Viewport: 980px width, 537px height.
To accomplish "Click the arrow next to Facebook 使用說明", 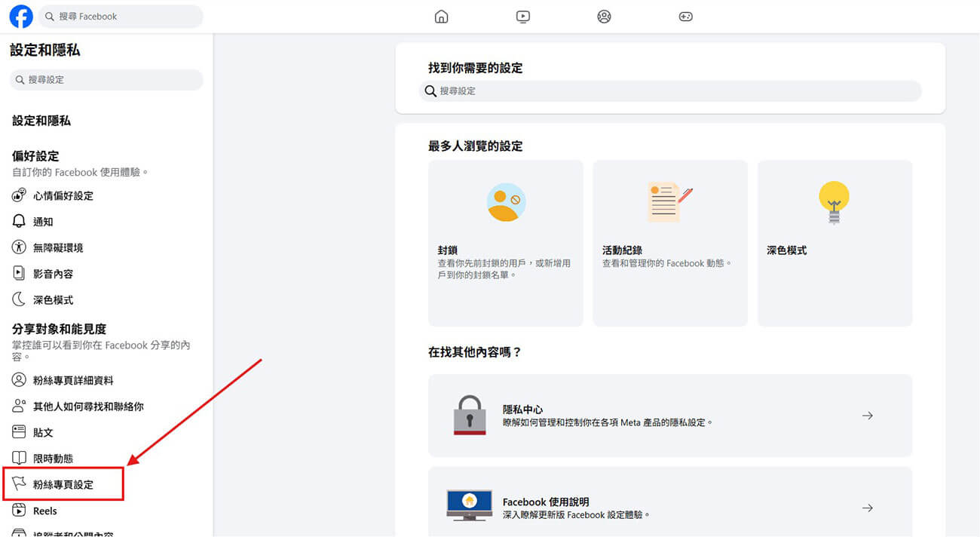I will (x=868, y=508).
